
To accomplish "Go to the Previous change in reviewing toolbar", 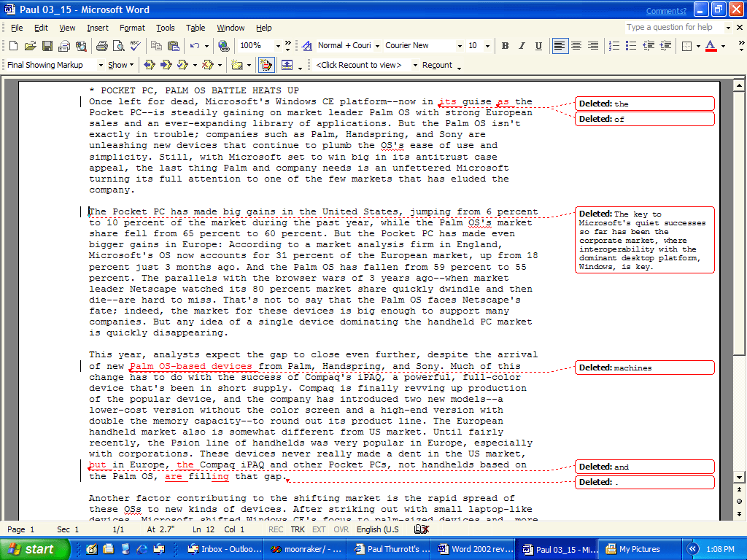I will pos(150,65).
